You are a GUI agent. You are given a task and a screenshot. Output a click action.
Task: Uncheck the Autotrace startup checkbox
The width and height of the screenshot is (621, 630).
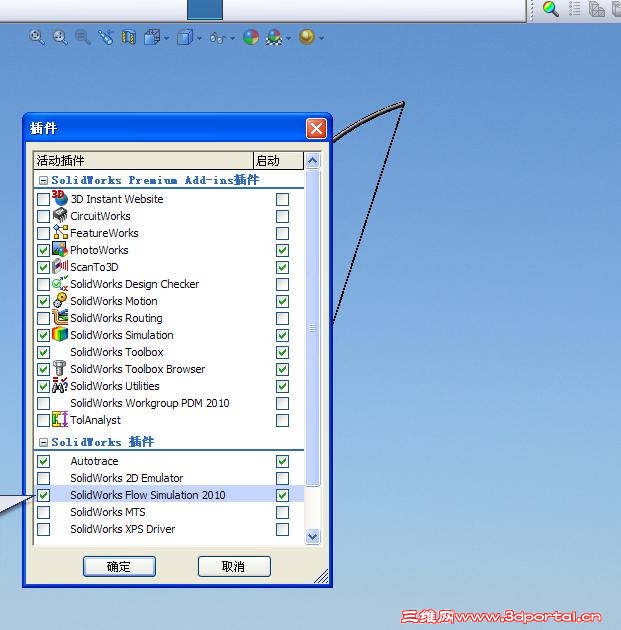point(282,461)
